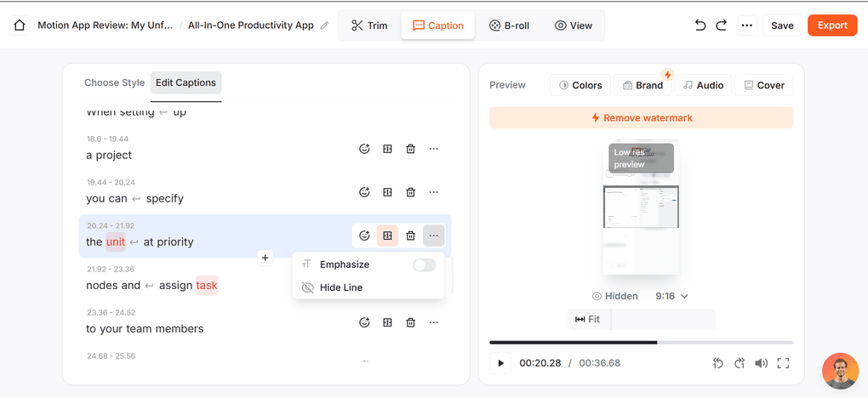Open the Brand settings
Image resolution: width=868 pixels, height=398 pixels.
(x=642, y=85)
